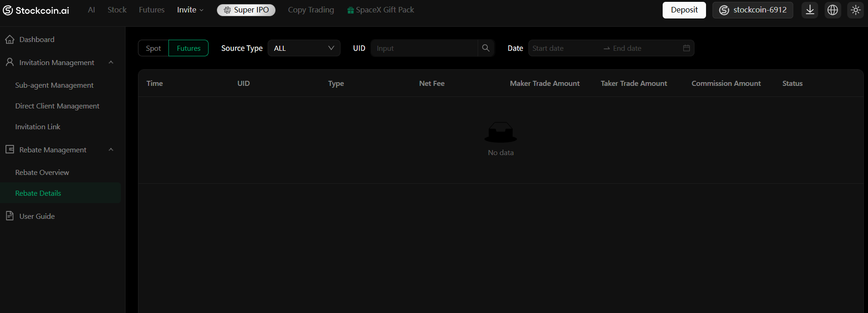This screenshot has width=868, height=313.
Task: Click the Super IPO button
Action: [x=246, y=10]
